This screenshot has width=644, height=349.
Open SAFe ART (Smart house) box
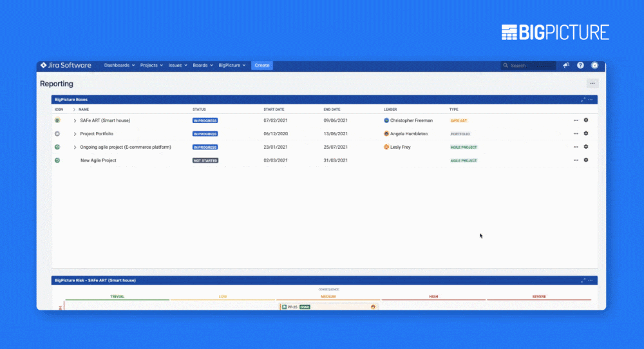point(105,120)
